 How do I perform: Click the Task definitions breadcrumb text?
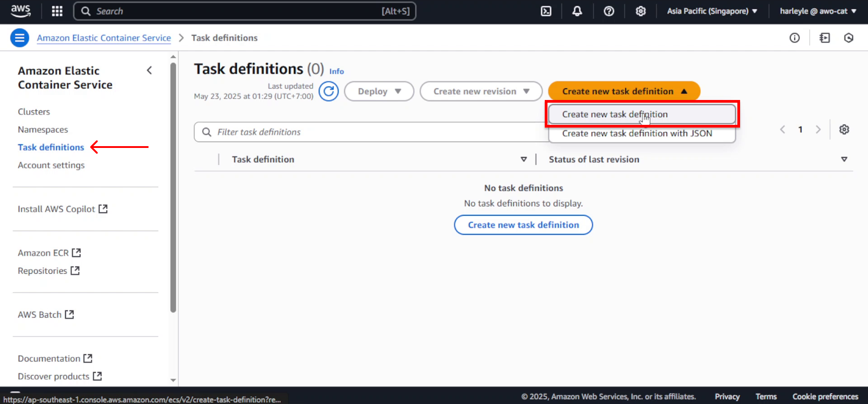point(224,38)
